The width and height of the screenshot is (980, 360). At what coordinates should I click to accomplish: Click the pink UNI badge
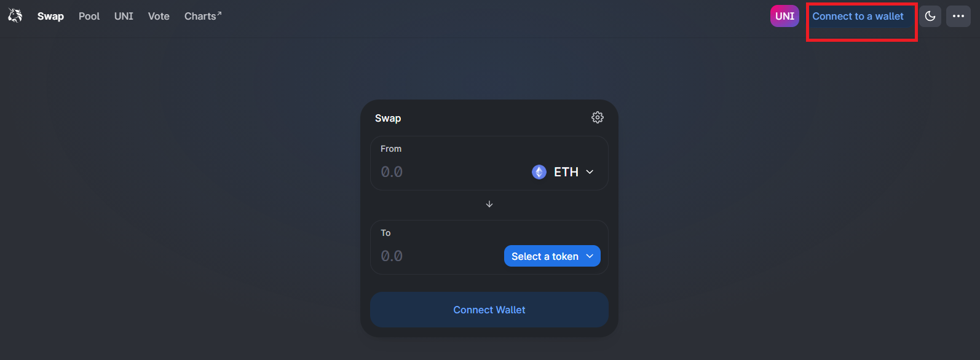coord(784,17)
